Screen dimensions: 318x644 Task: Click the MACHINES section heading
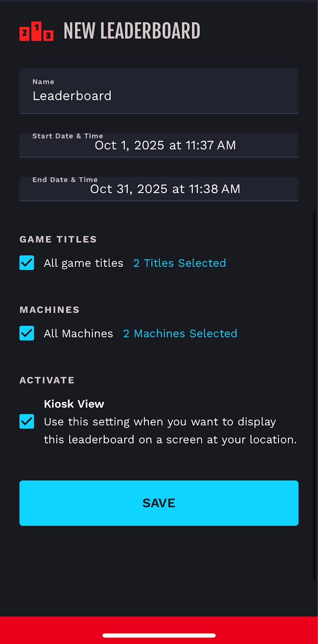[50, 309]
